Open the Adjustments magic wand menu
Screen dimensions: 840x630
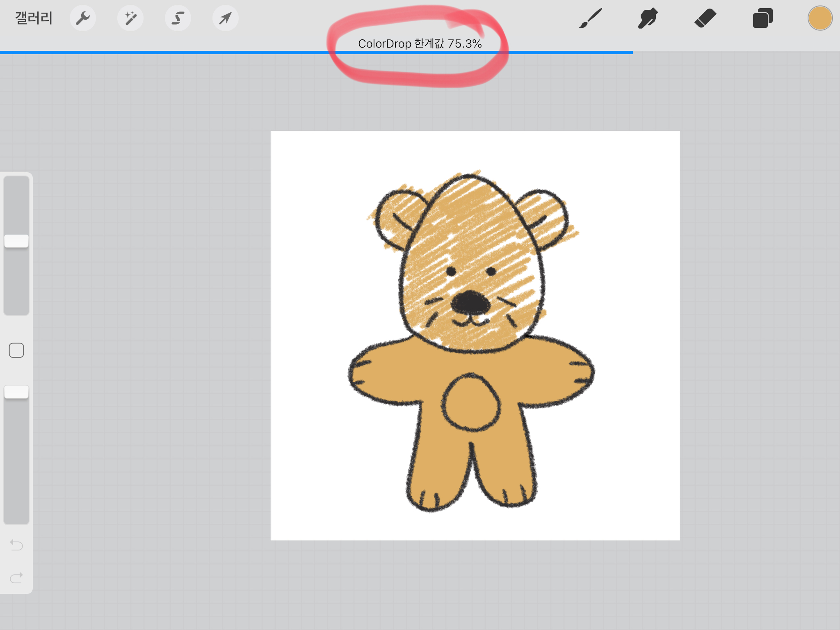130,18
